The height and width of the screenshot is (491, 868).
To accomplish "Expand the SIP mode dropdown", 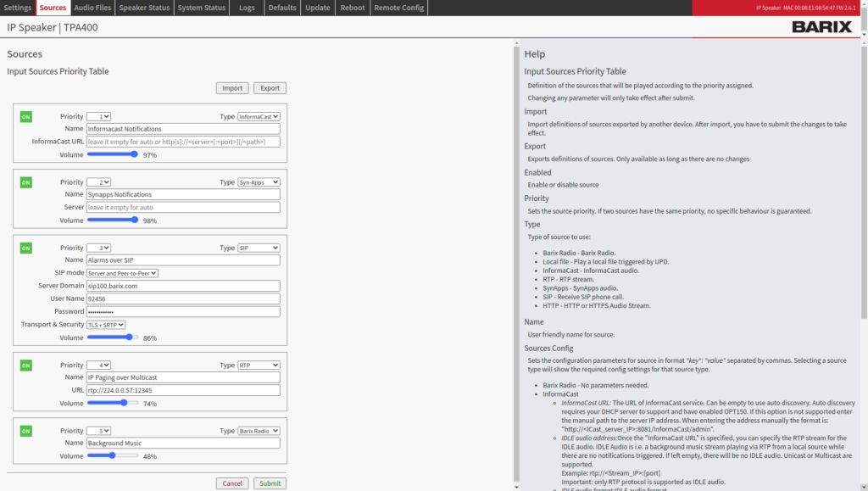I will point(122,273).
